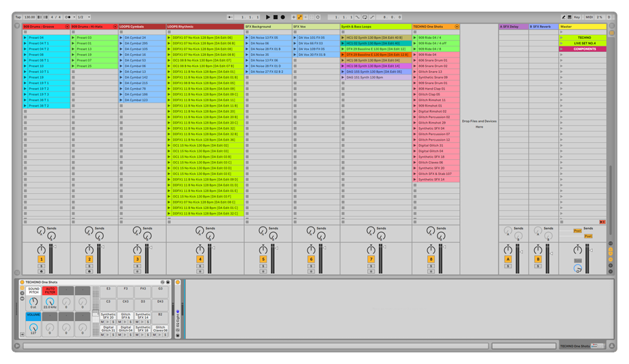Click the VOLUME macro knob
Screen dimensions: 629x364
pyautogui.click(x=34, y=327)
